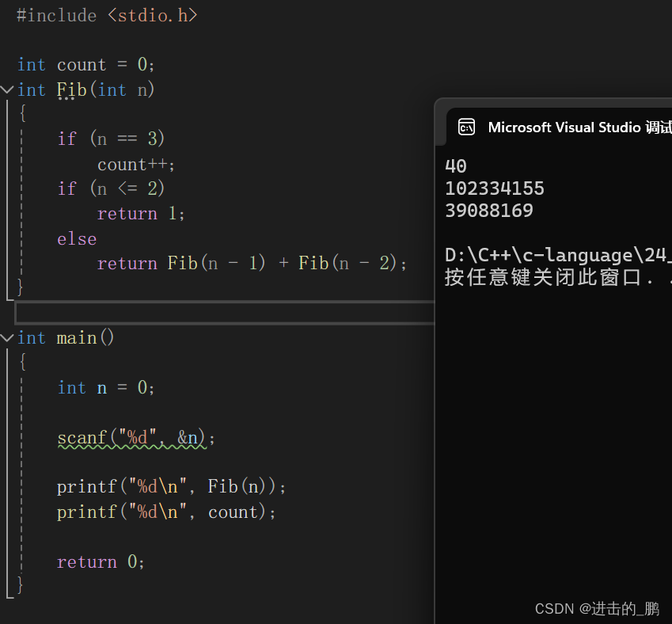The height and width of the screenshot is (624, 672).
Task: Click the 'printf("%d\n", Fib(n));' line
Action: click(171, 487)
